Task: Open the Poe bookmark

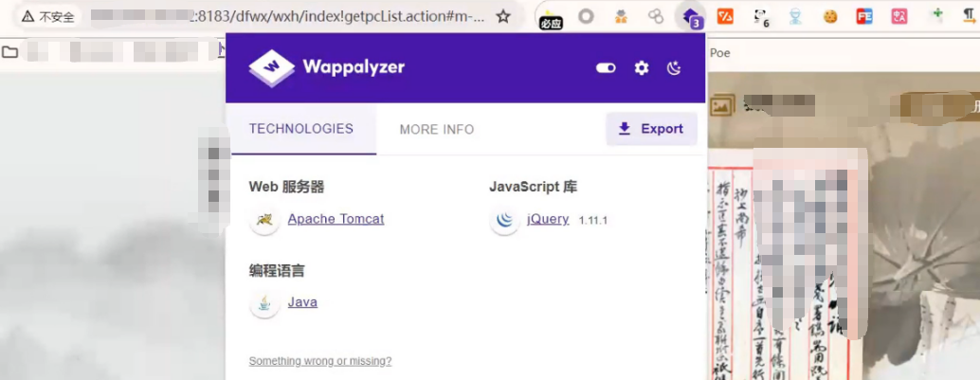Action: click(x=720, y=53)
